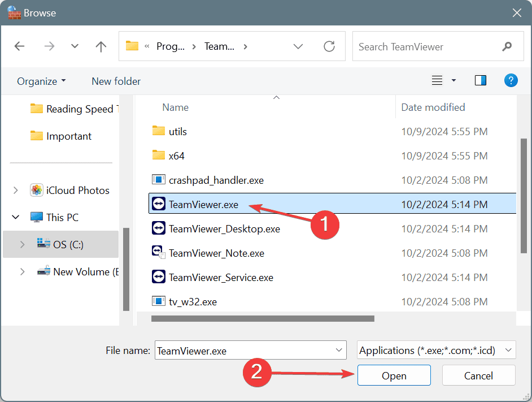532x402 pixels.
Task: Close the Browse dialog
Action: pos(517,13)
